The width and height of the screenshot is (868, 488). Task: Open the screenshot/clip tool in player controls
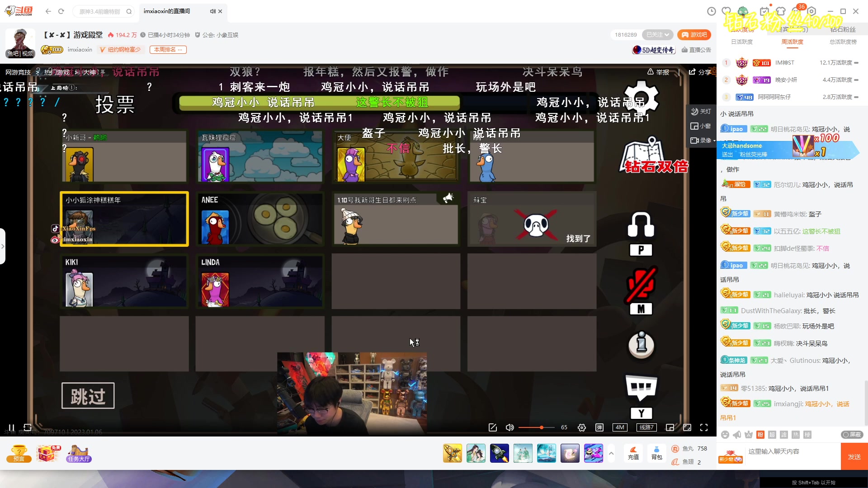click(x=492, y=427)
